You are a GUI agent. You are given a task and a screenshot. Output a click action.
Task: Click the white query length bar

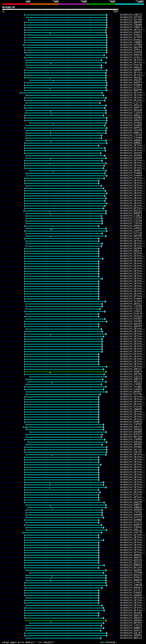tap(60, 10)
